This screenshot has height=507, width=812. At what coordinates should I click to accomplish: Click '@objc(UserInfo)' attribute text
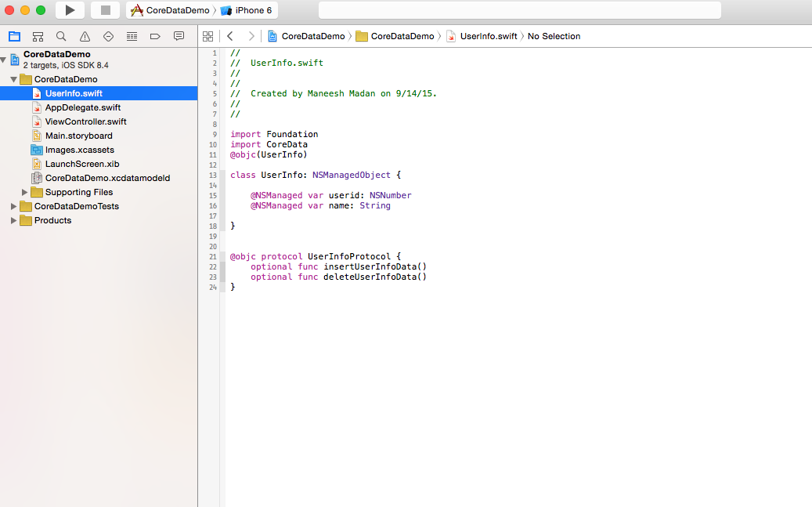click(269, 154)
